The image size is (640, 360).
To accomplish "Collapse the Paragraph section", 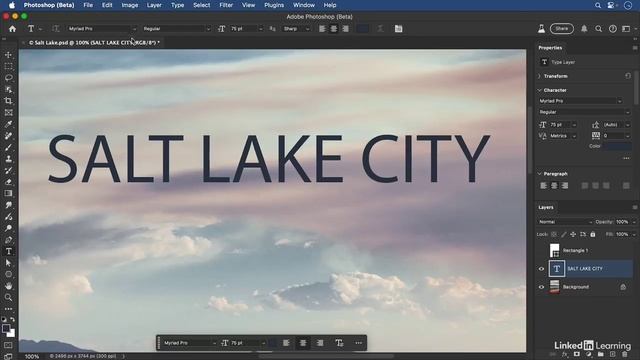I will (540, 174).
